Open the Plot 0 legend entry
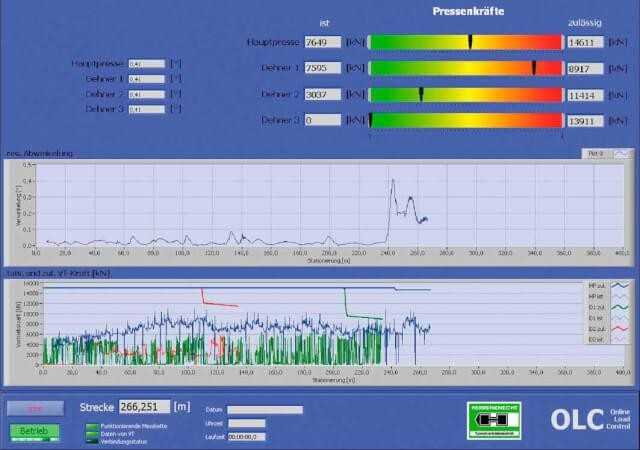Screen dimensions: 640x450 click(596, 154)
